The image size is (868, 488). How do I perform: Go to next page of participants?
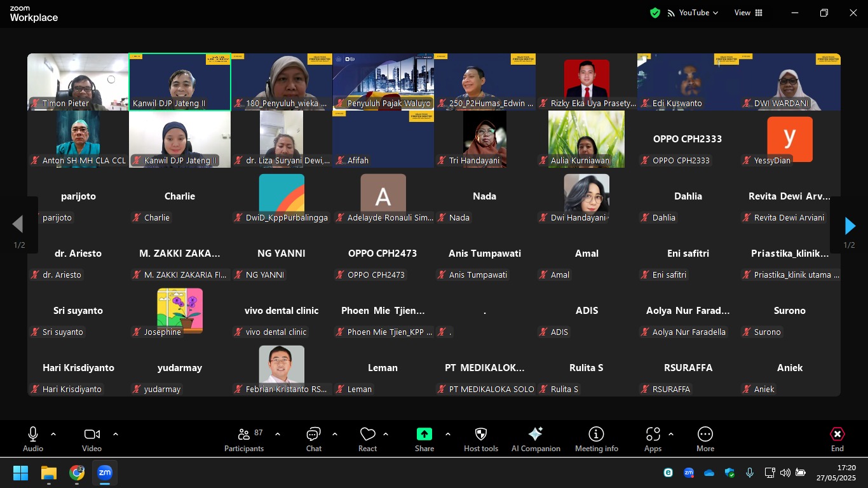coord(850,226)
